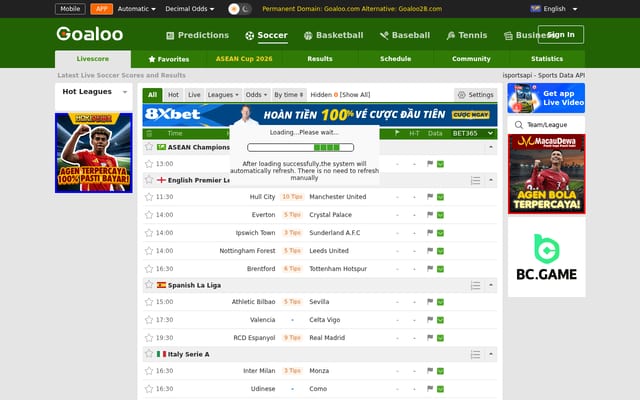Screen dimensions: 640x400
Task: Click the Settings gear icon
Action: (x=462, y=95)
